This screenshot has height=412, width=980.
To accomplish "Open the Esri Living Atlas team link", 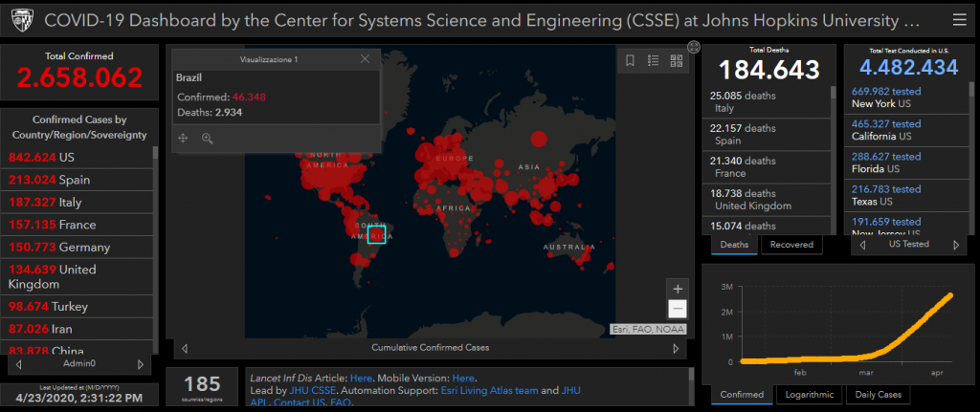I will point(489,391).
